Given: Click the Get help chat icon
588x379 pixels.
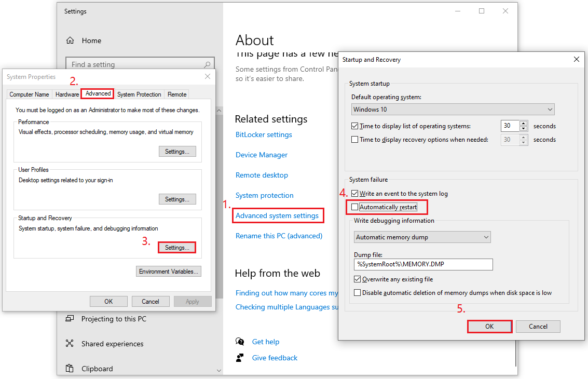Looking at the screenshot, I should pos(240,342).
